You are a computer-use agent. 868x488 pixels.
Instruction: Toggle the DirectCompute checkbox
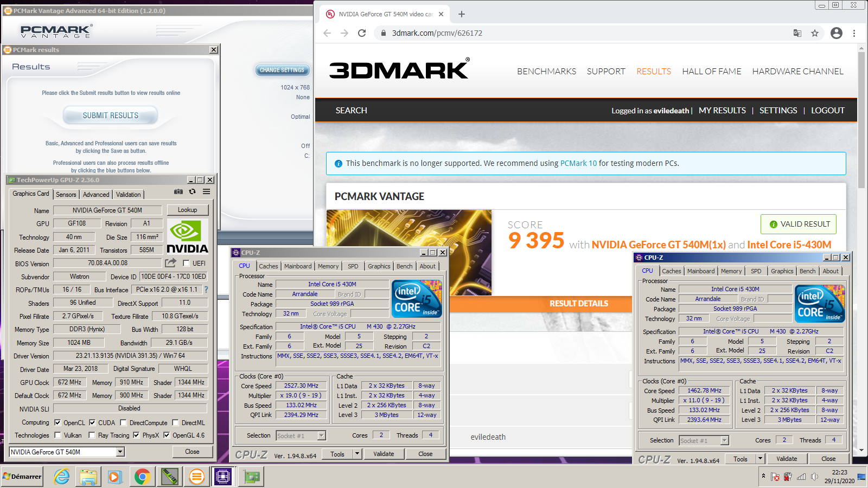pos(123,422)
